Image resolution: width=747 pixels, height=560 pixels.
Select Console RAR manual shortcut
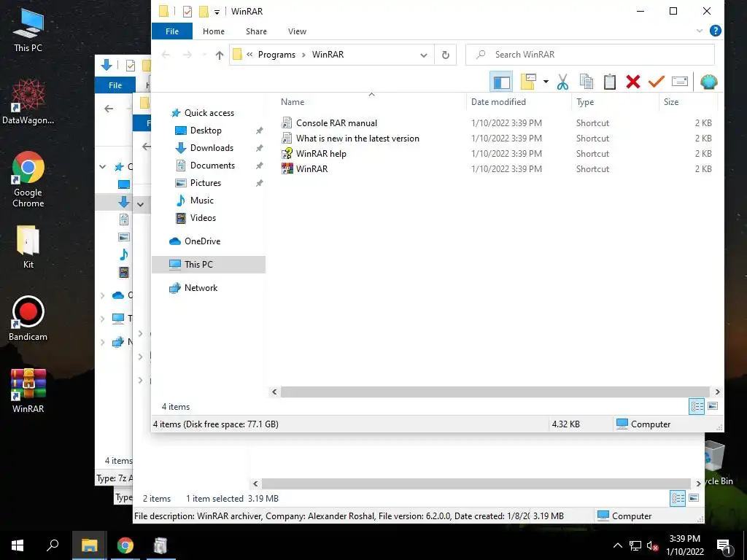(x=336, y=122)
